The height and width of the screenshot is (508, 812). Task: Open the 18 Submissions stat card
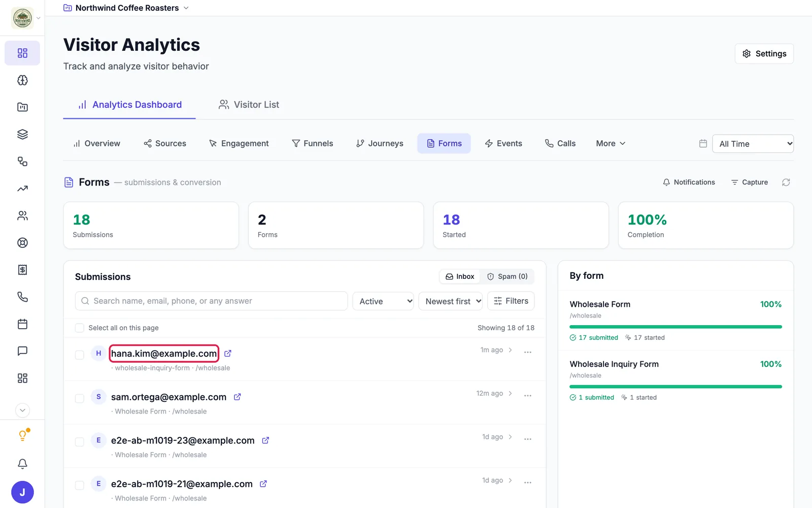point(151,226)
